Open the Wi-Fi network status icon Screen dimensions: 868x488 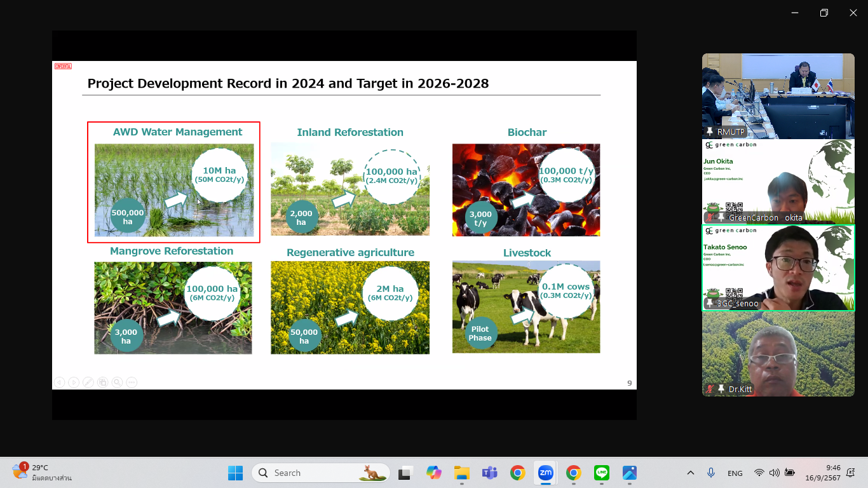click(x=759, y=473)
